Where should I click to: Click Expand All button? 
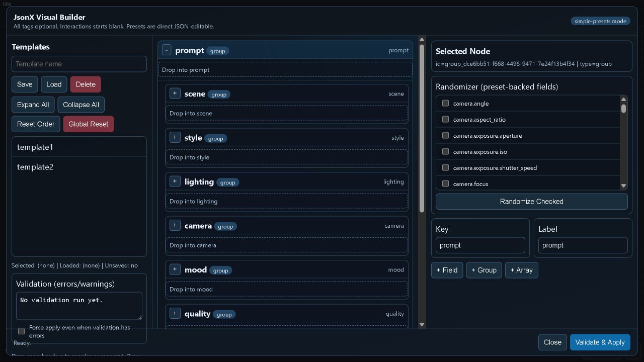click(33, 105)
